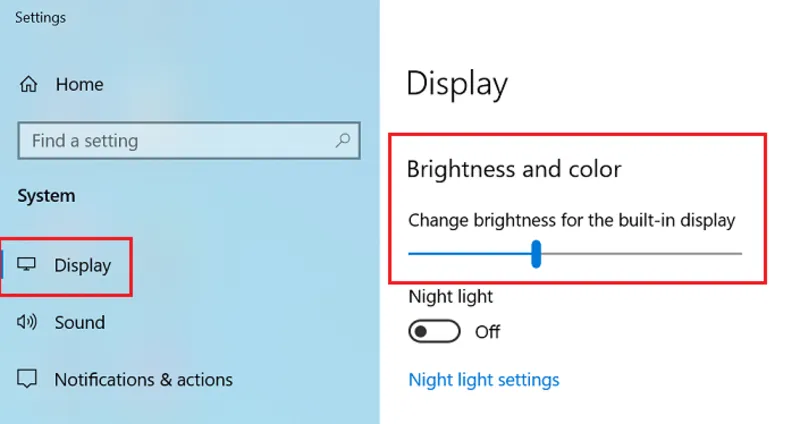Open the Home settings page label
This screenshot has width=800, height=424.
pos(80,84)
